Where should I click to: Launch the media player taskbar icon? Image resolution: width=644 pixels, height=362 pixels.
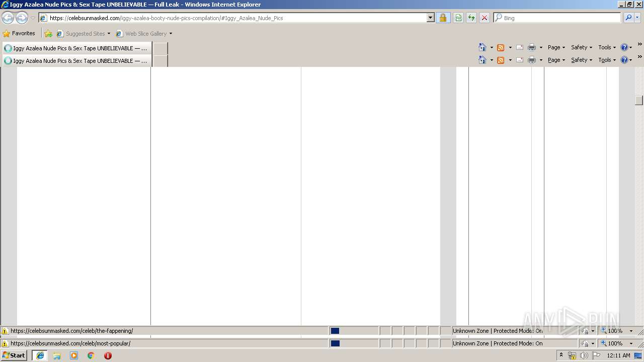click(74, 355)
